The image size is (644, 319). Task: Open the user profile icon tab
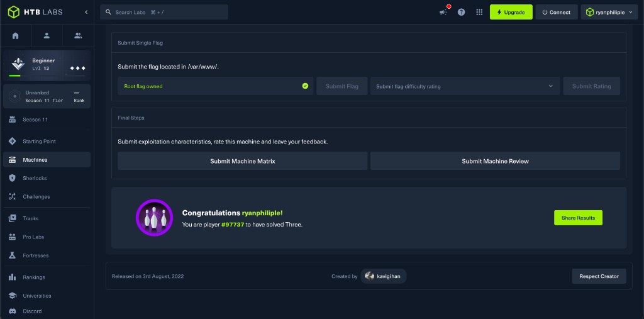point(47,36)
